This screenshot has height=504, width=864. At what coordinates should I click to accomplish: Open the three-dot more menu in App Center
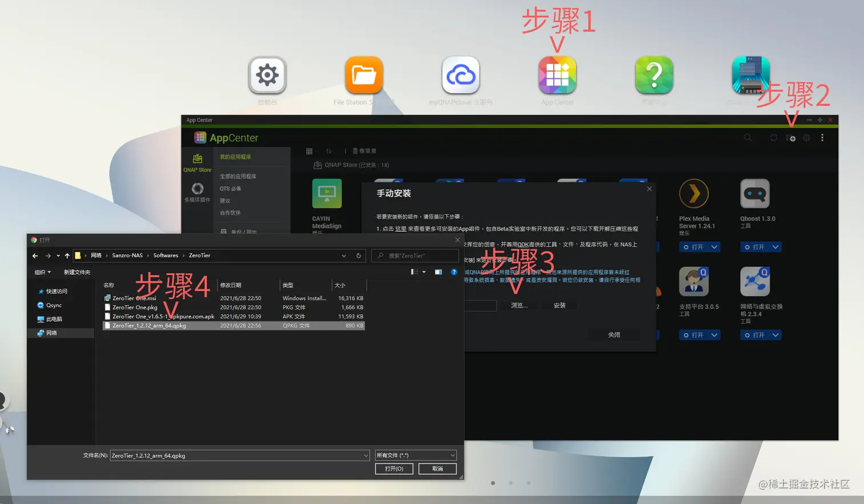[x=822, y=138]
